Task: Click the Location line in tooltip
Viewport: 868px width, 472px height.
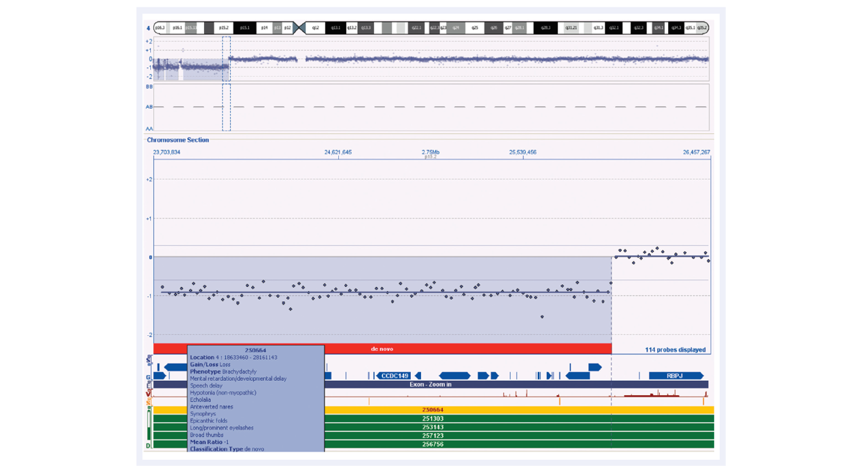Action: 233,357
